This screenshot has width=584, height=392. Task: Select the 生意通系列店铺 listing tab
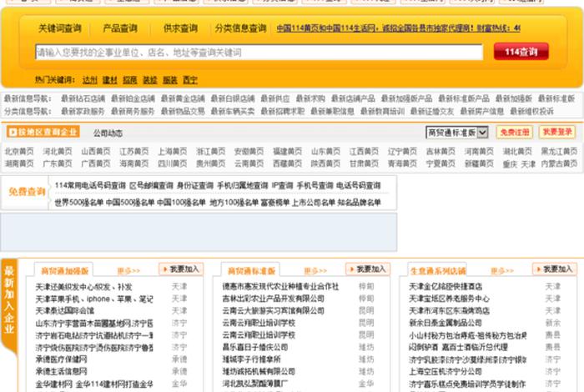(x=438, y=270)
